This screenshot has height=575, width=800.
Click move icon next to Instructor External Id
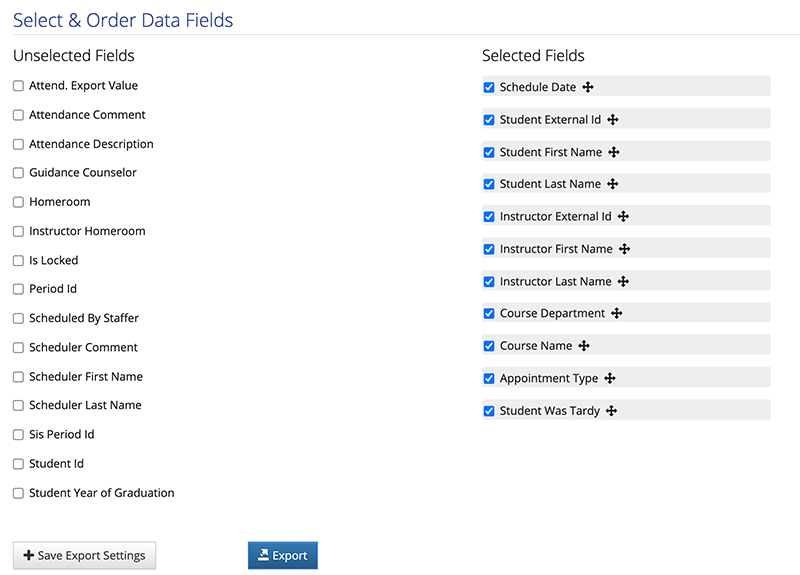tap(623, 216)
